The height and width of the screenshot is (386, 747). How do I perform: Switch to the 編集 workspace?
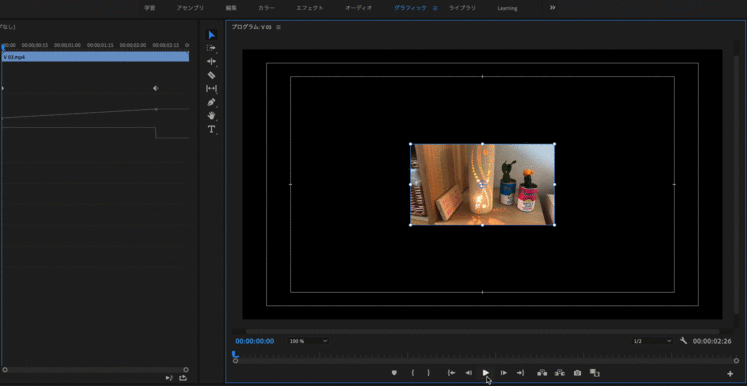pos(231,8)
